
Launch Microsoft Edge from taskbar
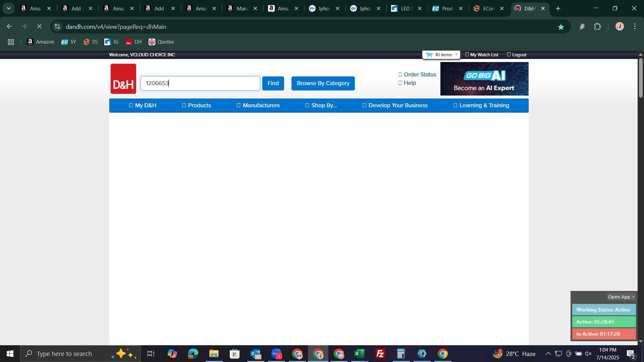193,354
